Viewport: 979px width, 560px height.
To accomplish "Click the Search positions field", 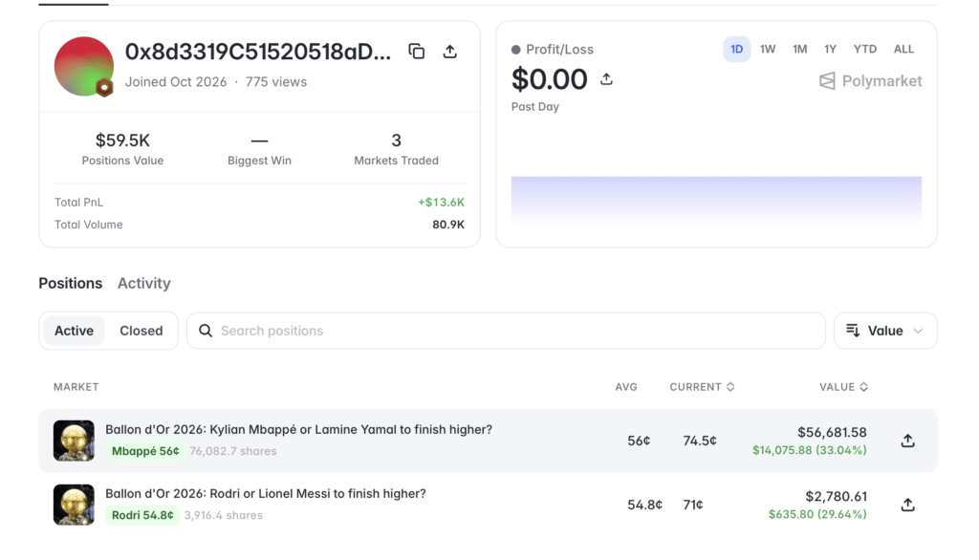I will click(x=506, y=331).
